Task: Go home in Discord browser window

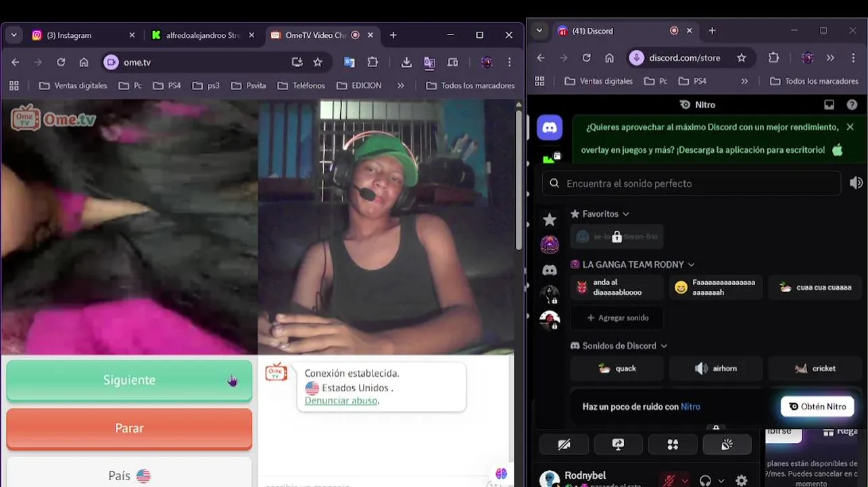Action: [609, 58]
